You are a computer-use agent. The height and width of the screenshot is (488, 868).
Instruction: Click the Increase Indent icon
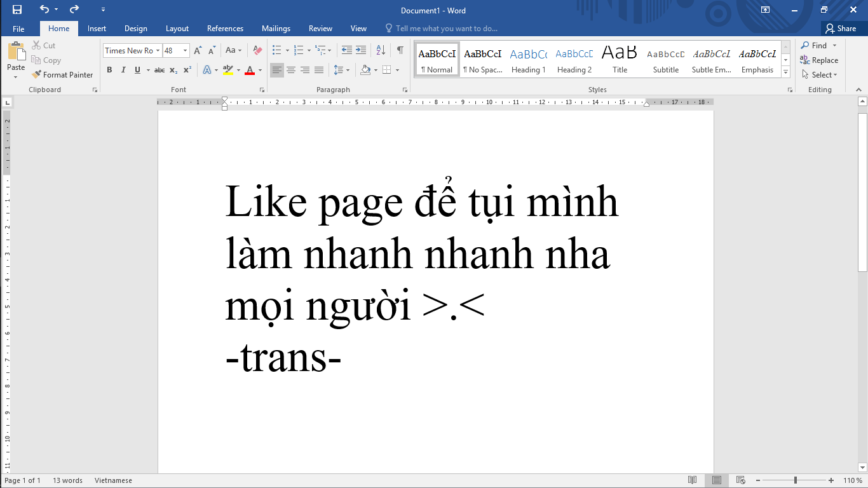361,50
